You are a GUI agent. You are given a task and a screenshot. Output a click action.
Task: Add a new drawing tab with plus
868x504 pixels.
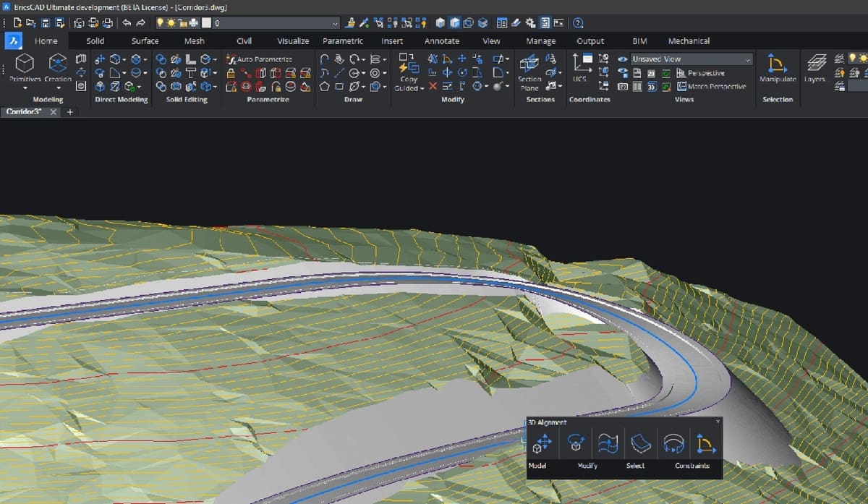tap(70, 112)
